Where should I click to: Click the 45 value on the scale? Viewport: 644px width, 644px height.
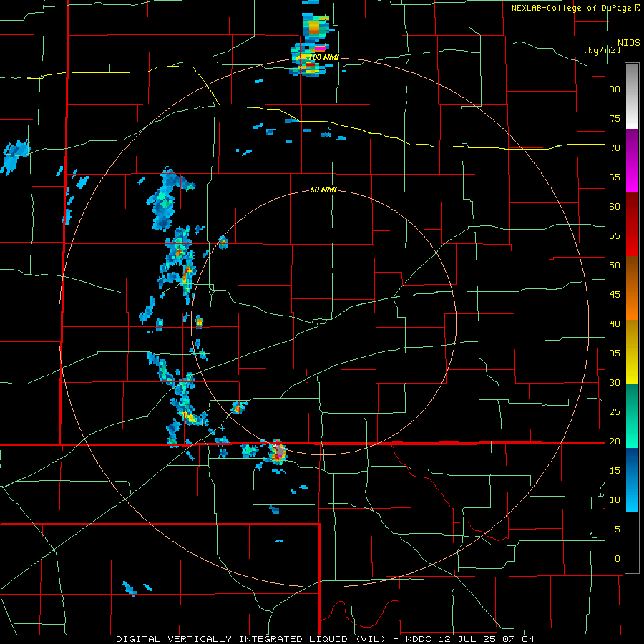615,295
